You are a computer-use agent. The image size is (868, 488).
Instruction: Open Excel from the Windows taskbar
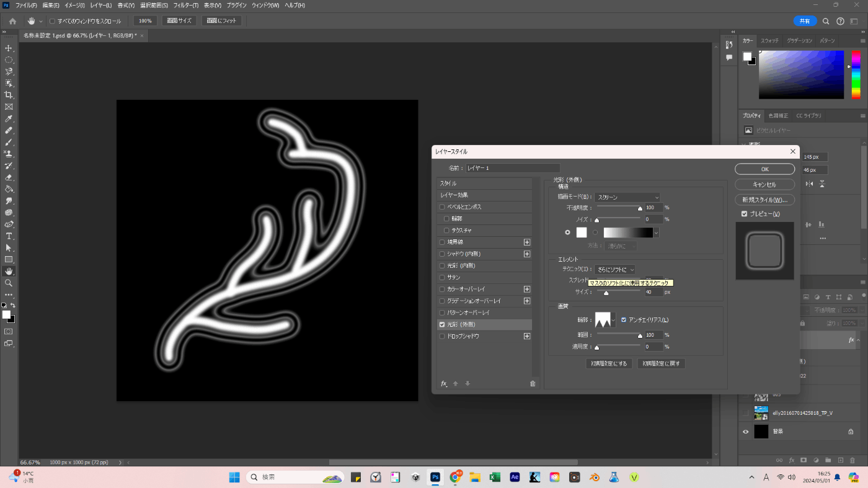point(495,477)
